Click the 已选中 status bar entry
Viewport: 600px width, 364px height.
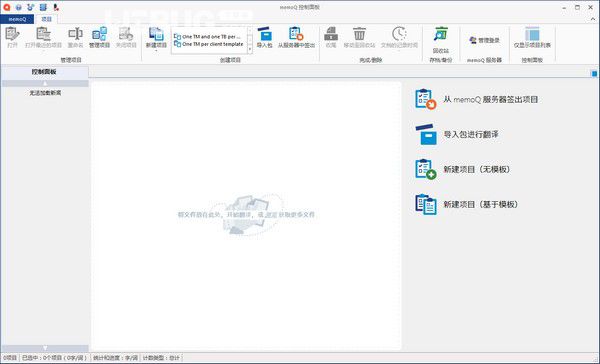click(x=54, y=358)
